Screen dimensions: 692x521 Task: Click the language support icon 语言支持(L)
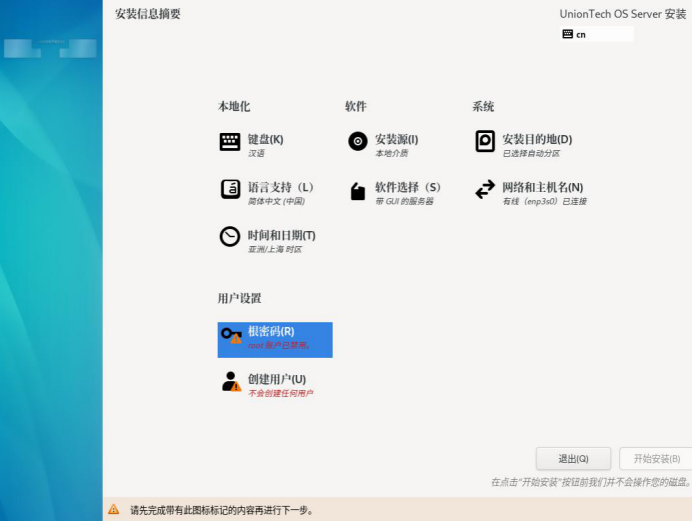coord(230,189)
